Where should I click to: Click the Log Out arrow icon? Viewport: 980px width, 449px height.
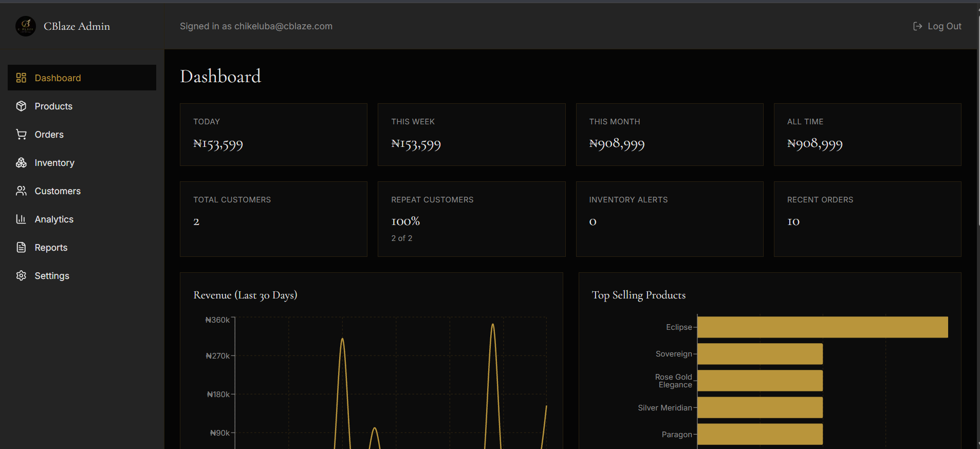(917, 26)
